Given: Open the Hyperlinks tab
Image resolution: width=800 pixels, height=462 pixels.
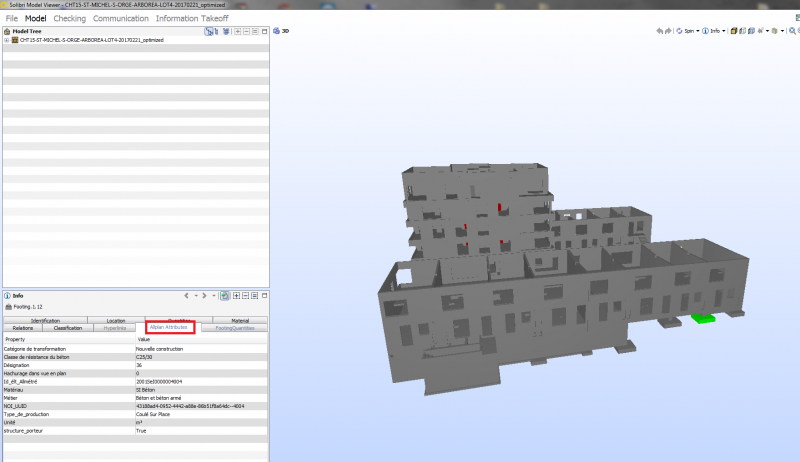Looking at the screenshot, I should coord(115,328).
